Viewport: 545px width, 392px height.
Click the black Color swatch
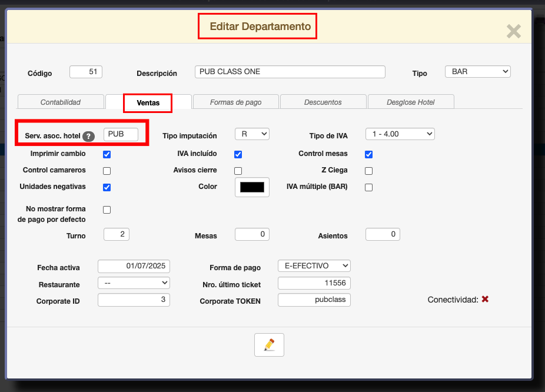pyautogui.click(x=252, y=188)
